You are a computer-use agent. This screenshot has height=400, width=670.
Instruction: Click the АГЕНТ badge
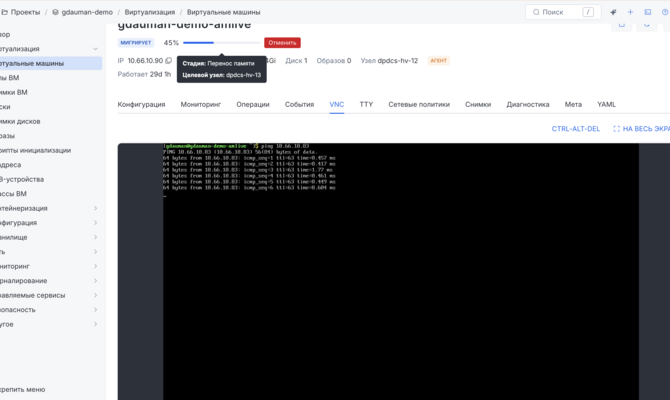point(438,61)
